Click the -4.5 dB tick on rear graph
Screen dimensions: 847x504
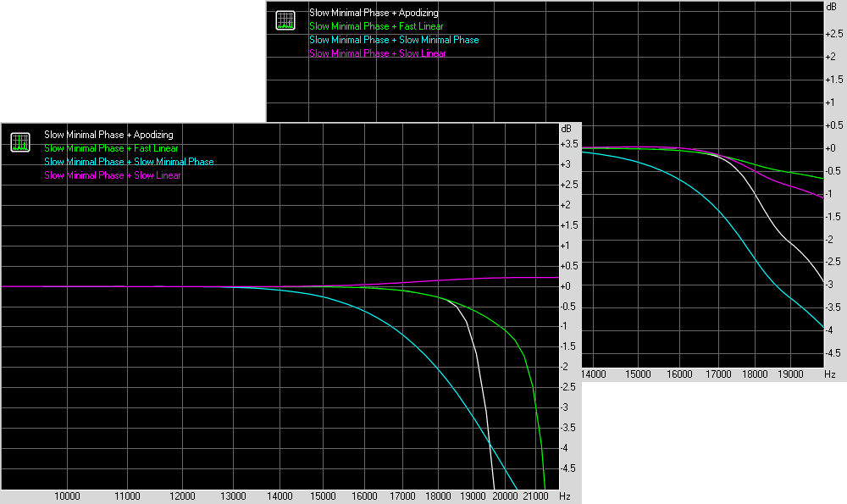click(833, 352)
